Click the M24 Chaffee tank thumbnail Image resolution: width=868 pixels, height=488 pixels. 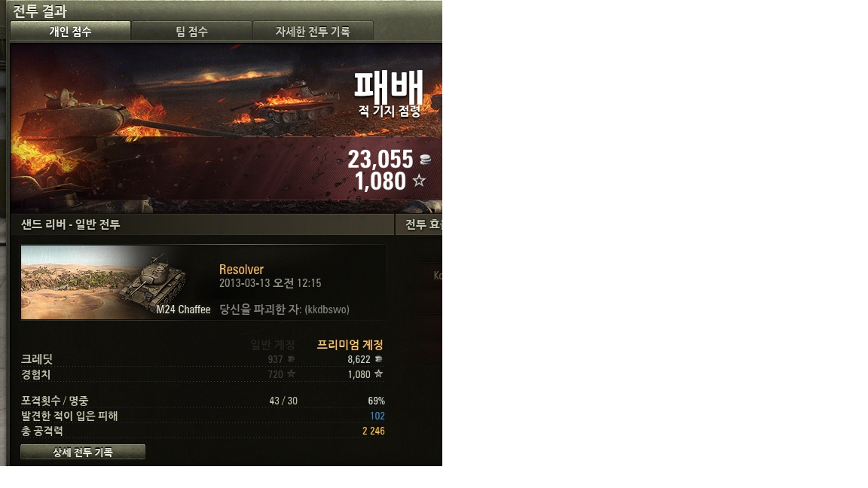coord(116,282)
